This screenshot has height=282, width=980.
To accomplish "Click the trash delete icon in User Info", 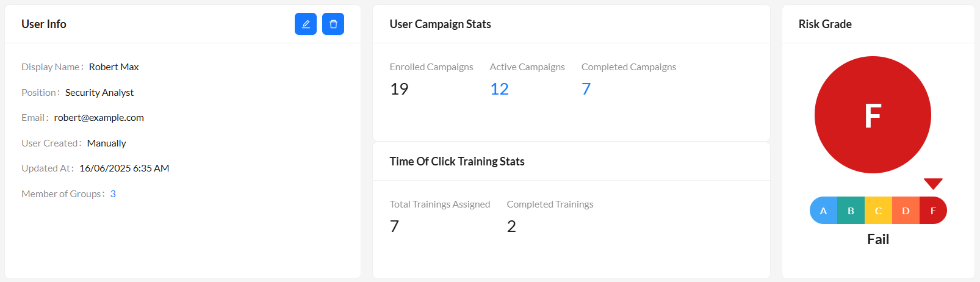I will [x=333, y=24].
